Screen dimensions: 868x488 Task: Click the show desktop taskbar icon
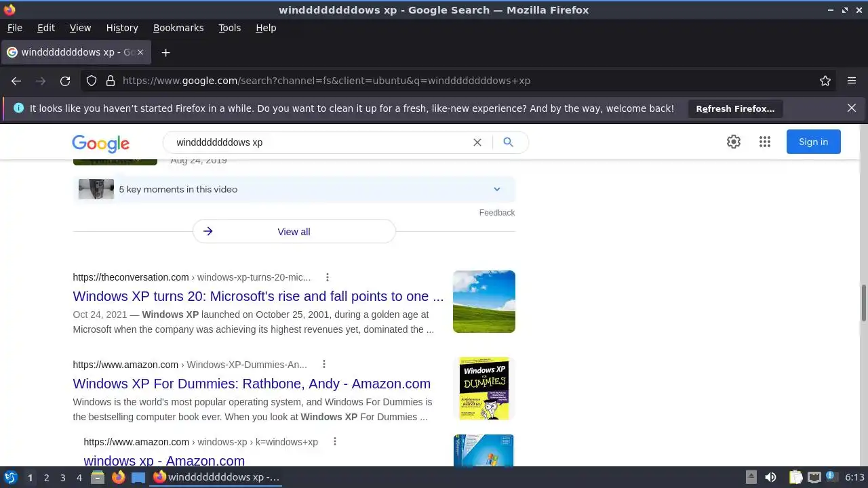pyautogui.click(x=138, y=477)
